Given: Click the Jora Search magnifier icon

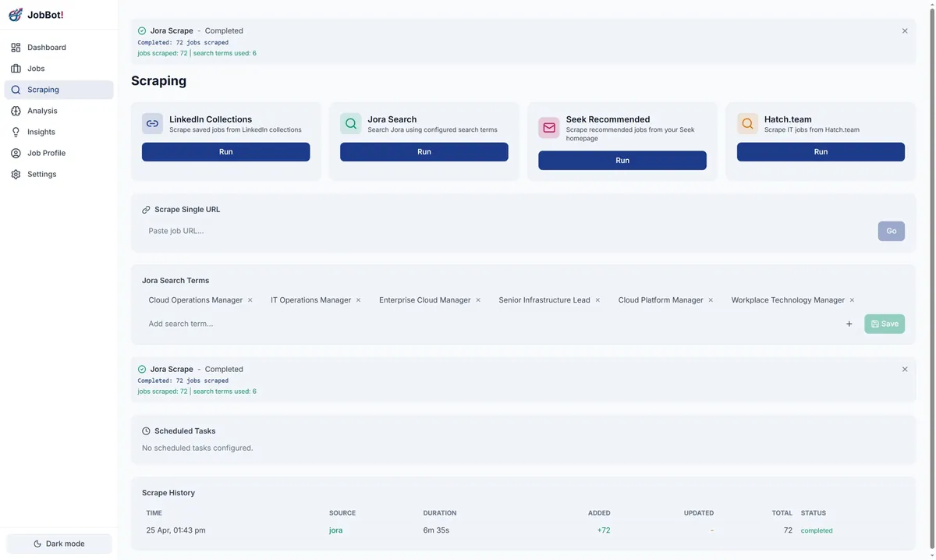Looking at the screenshot, I should coord(350,123).
